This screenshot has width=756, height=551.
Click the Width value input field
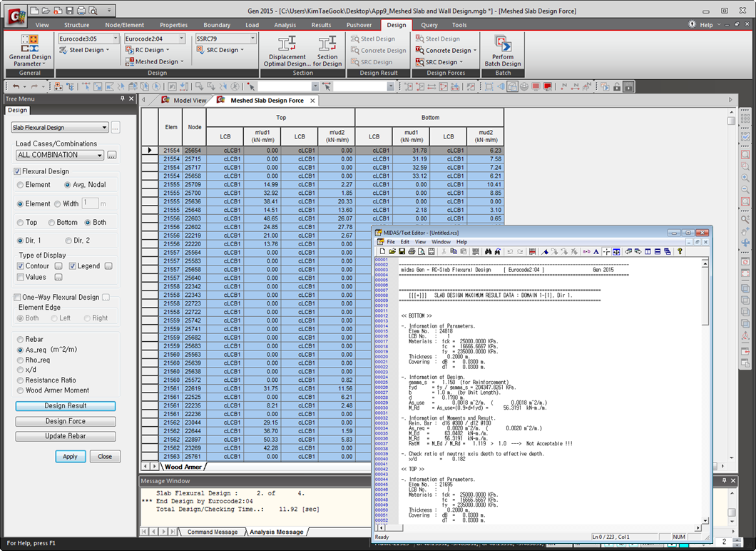coord(90,203)
